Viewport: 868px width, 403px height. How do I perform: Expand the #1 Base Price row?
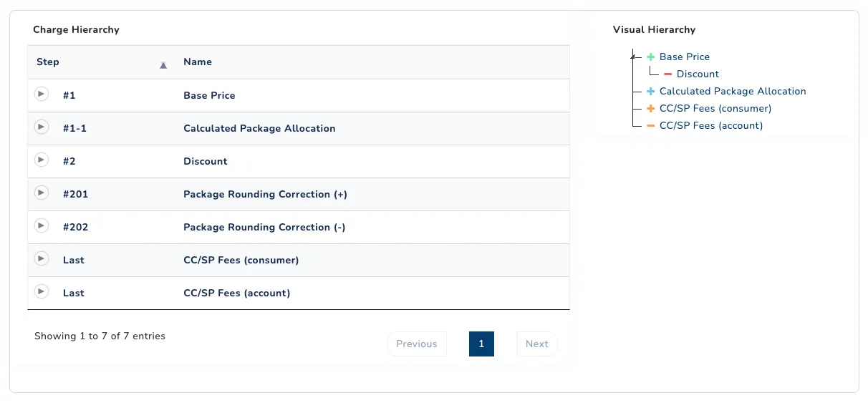[42, 94]
